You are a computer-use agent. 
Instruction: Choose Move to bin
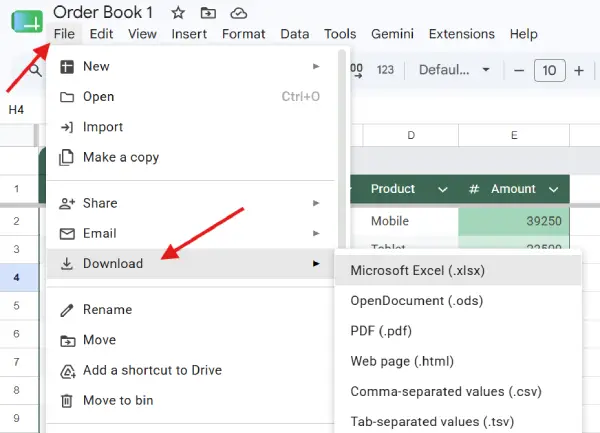point(191,400)
